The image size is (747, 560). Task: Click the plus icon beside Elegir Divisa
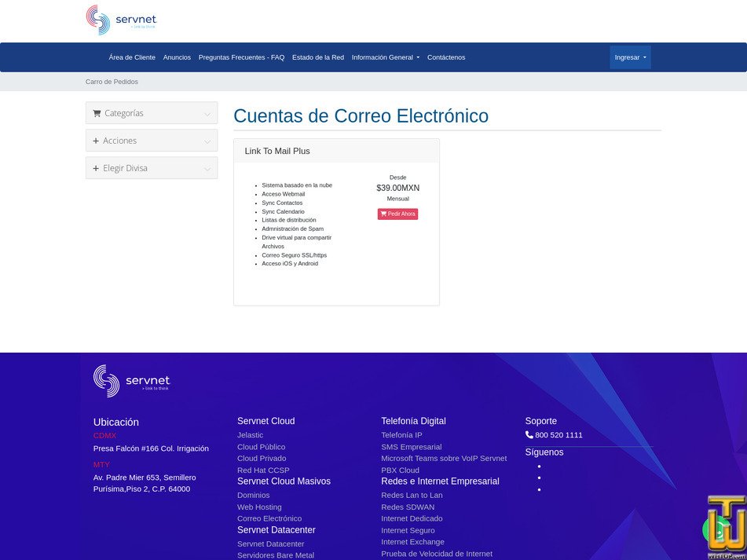(x=96, y=169)
